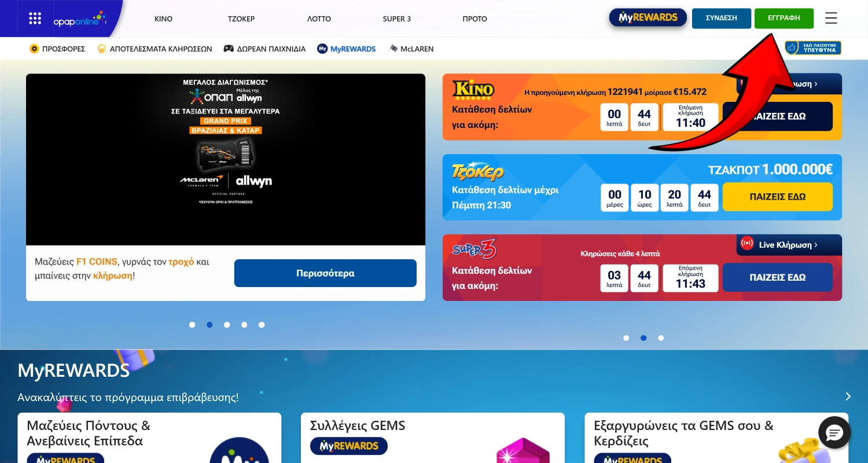Open the chat support bubble
This screenshot has height=463, width=868.
[834, 432]
